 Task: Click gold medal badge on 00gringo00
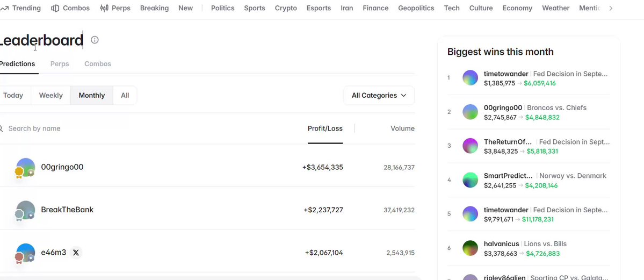tap(19, 173)
